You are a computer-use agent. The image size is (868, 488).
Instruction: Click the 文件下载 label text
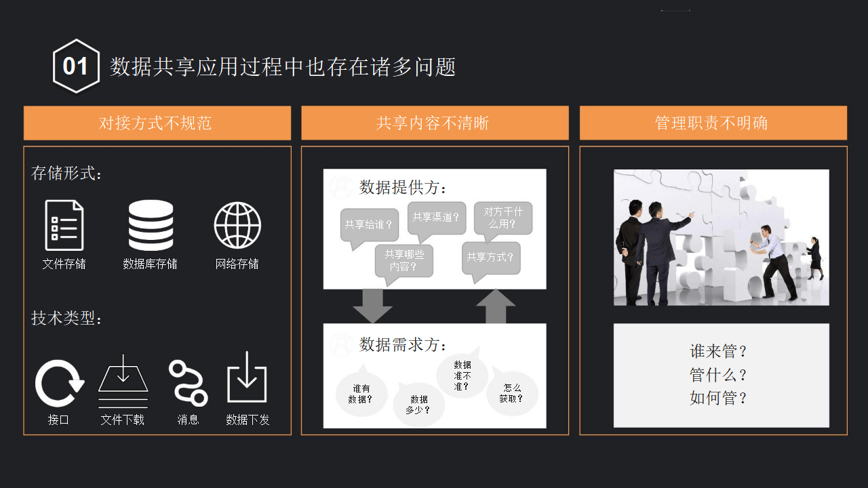(123, 420)
